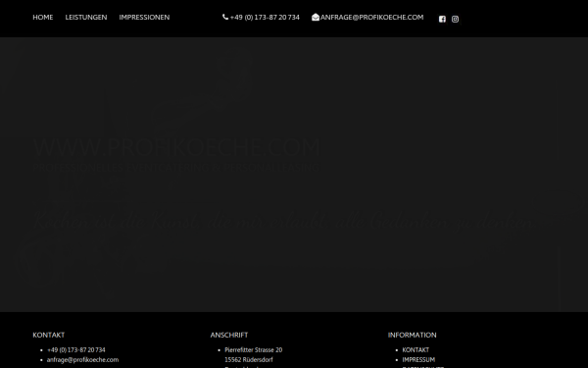Open the IMPRESSUM footer link
588x368 pixels.
(418, 360)
